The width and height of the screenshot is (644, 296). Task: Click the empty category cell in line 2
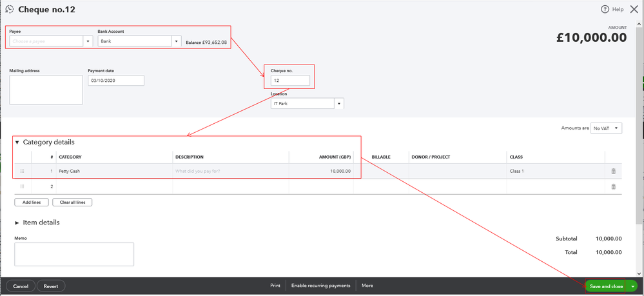tap(114, 186)
